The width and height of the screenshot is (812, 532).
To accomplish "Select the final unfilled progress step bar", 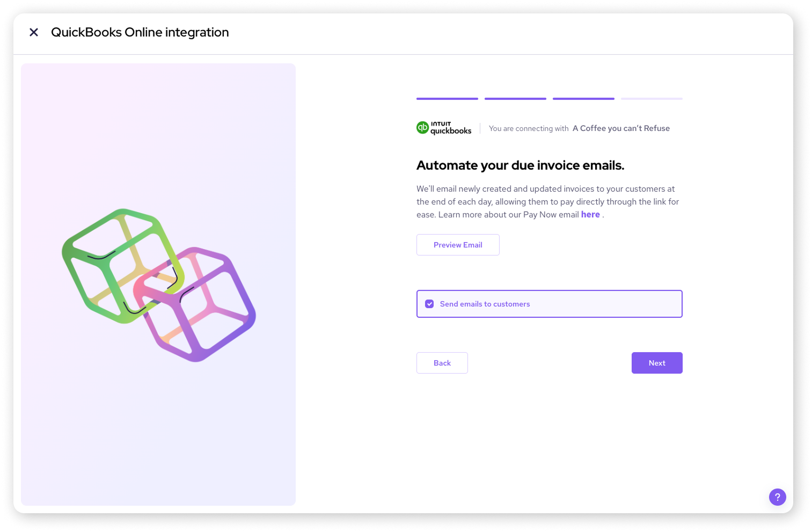I will (x=652, y=99).
